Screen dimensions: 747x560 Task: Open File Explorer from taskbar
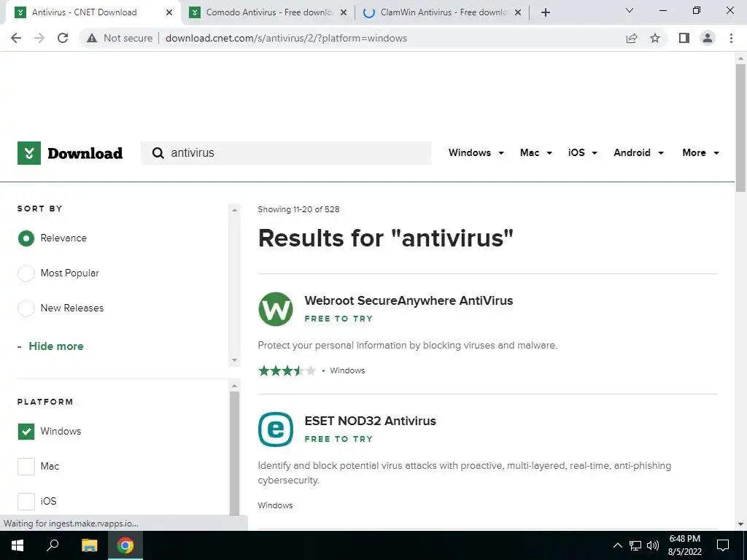click(x=89, y=545)
